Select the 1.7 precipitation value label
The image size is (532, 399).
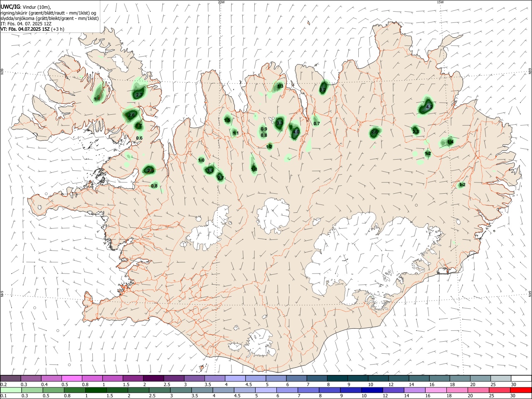pos(139,126)
